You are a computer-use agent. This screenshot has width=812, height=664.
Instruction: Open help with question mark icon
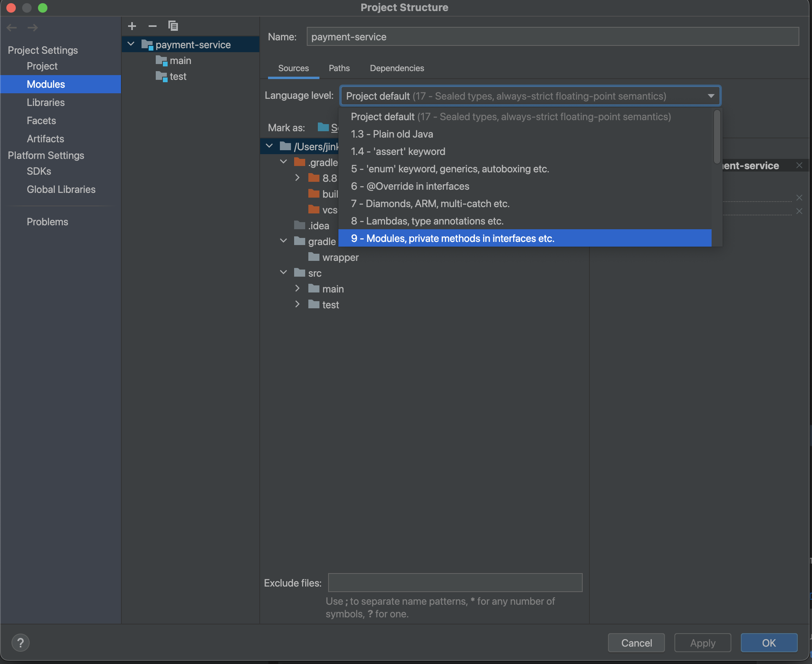pyautogui.click(x=21, y=643)
